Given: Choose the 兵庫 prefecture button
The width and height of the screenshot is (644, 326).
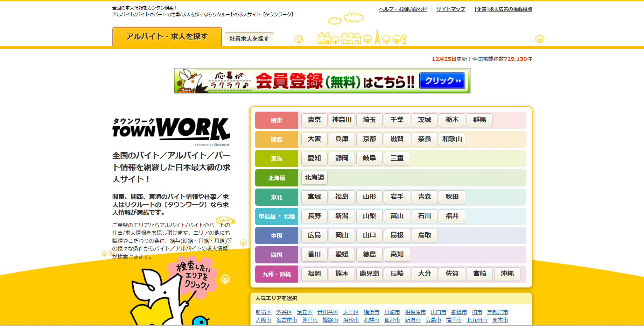Looking at the screenshot, I should pyautogui.click(x=342, y=139).
